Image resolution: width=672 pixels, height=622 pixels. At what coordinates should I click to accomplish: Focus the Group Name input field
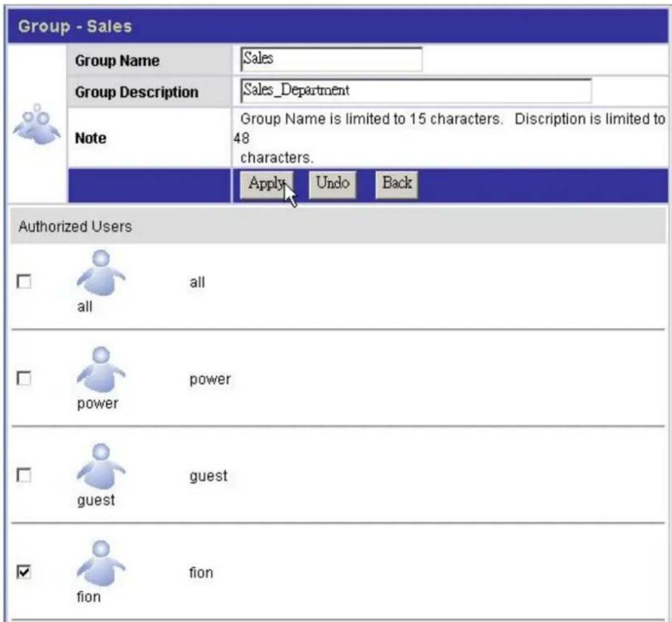pyautogui.click(x=331, y=59)
